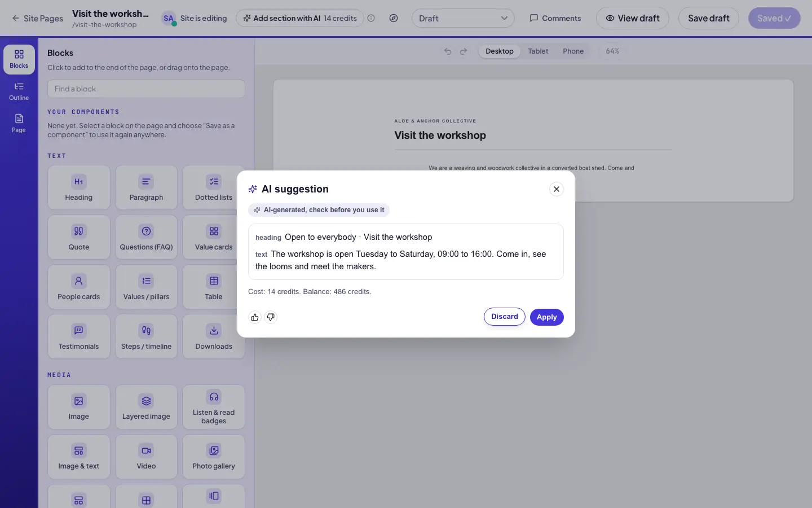Click the Cost and Balance credits line
The height and width of the screenshot is (508, 812).
(x=310, y=292)
